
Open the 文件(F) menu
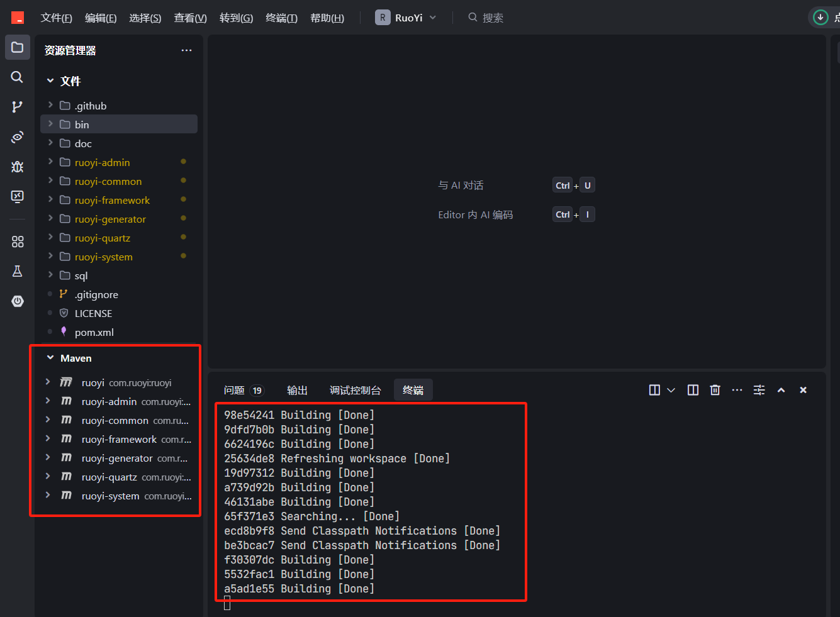tap(57, 18)
